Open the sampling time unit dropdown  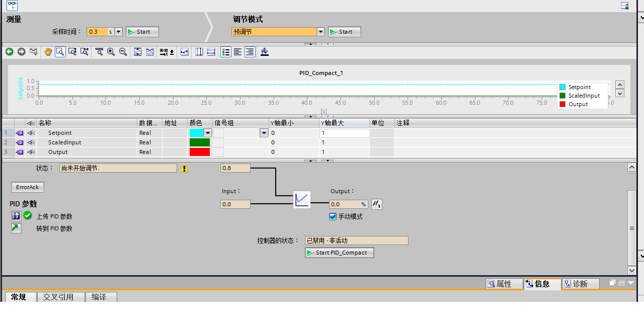119,32
